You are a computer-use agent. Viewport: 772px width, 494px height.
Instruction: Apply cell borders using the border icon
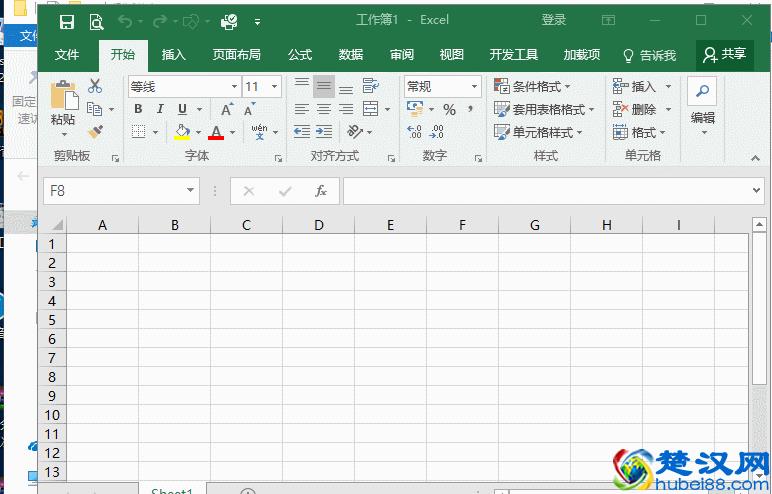(139, 132)
